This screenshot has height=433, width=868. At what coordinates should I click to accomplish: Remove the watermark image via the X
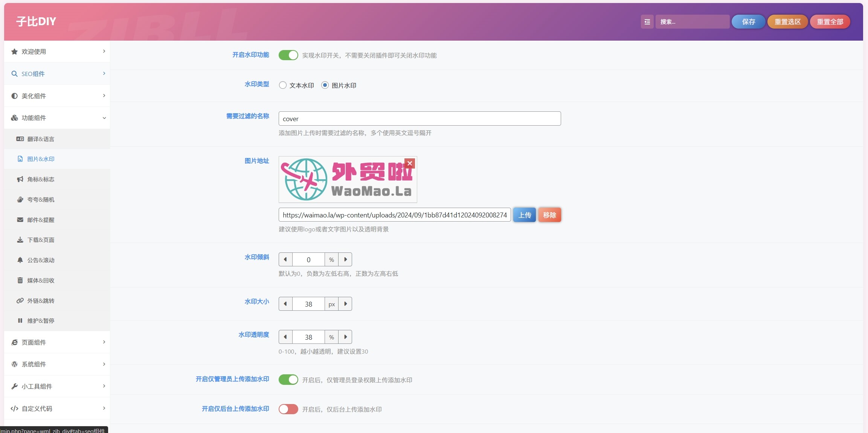pos(410,163)
